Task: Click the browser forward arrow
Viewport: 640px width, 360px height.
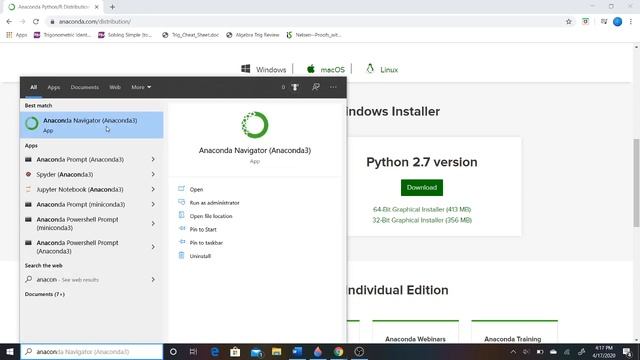Action: tap(22, 22)
